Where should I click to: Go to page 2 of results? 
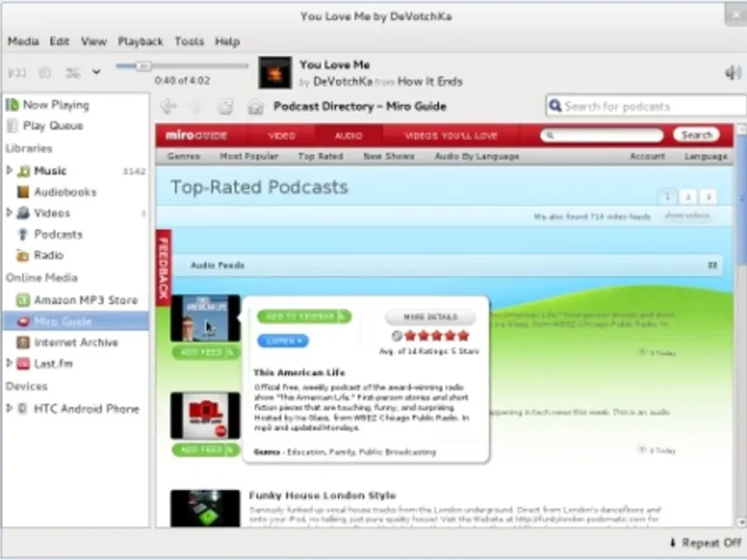pyautogui.click(x=688, y=197)
